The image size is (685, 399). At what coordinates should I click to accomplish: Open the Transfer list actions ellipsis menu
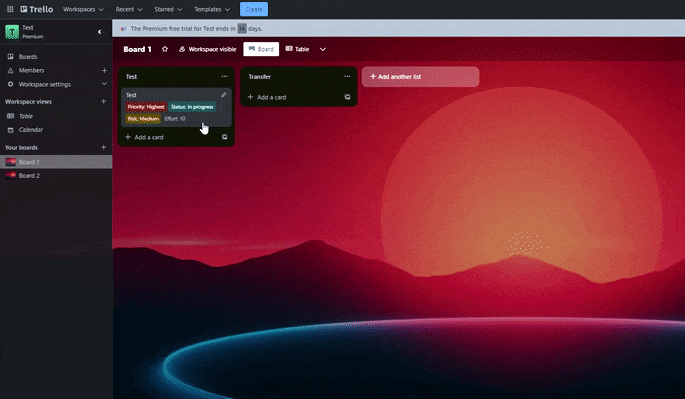coord(347,76)
